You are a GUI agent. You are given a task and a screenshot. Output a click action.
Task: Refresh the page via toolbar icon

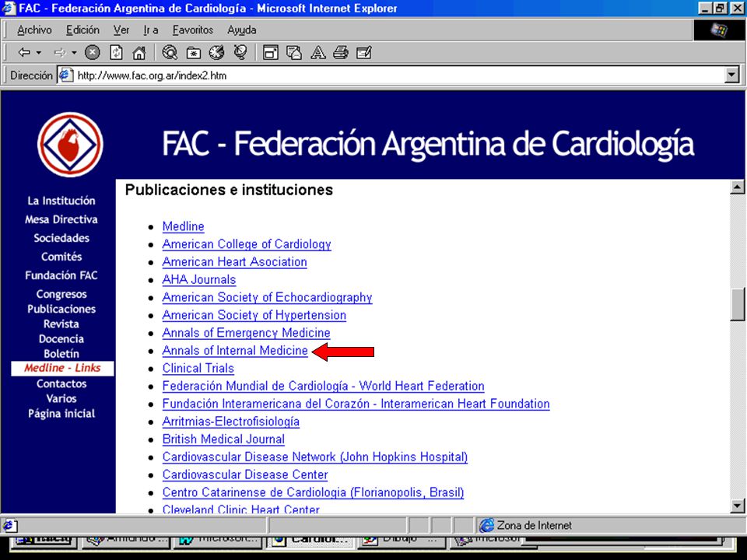pos(116,52)
